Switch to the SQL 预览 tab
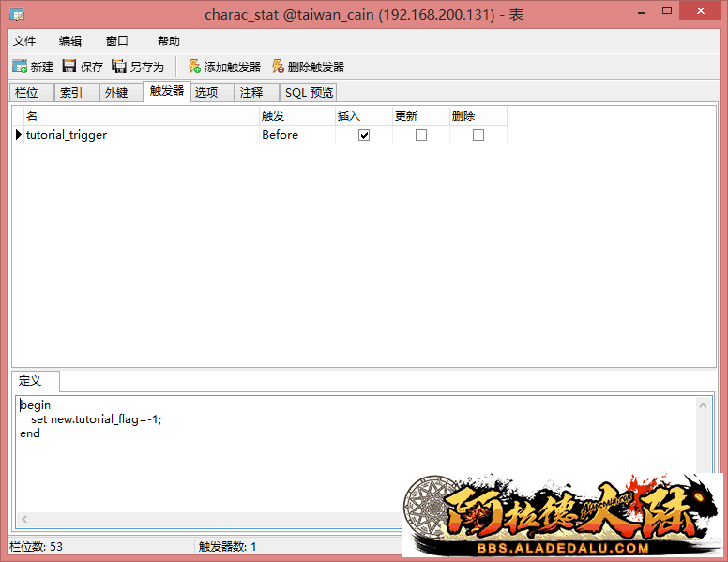This screenshot has height=562, width=728. point(309,92)
